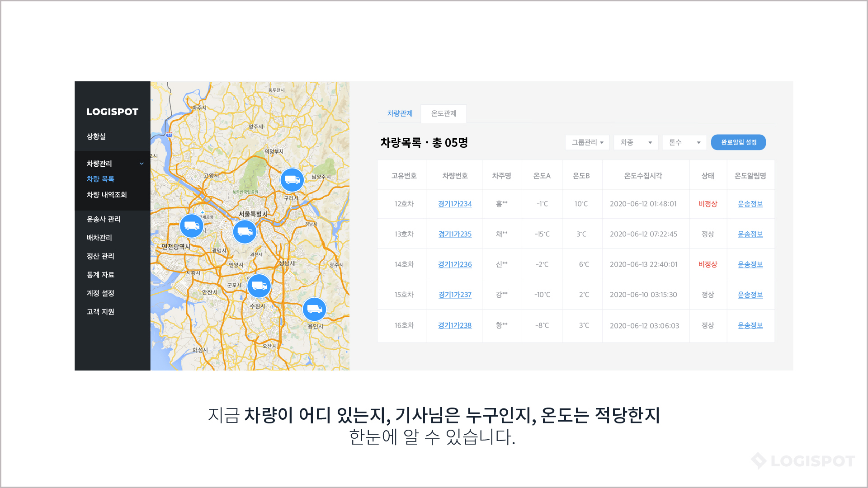Viewport: 868px width, 488px height.
Task: Open vehicle link 경기1가234
Action: click(x=454, y=204)
